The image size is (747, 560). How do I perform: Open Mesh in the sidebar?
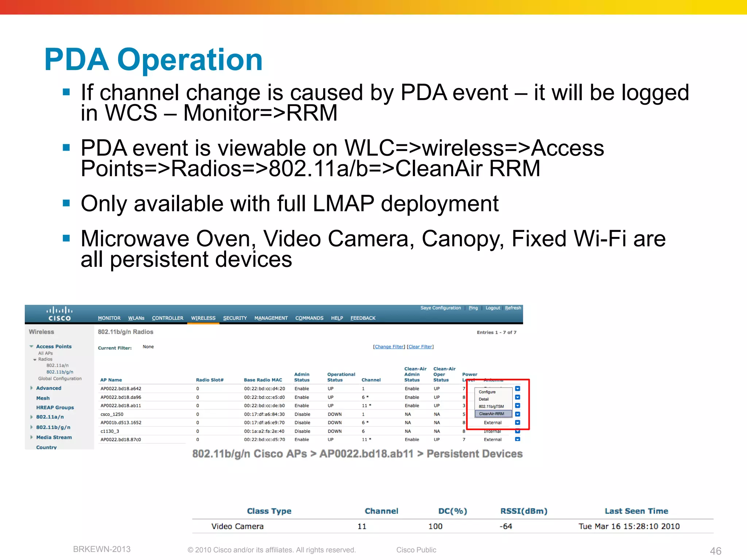point(43,398)
